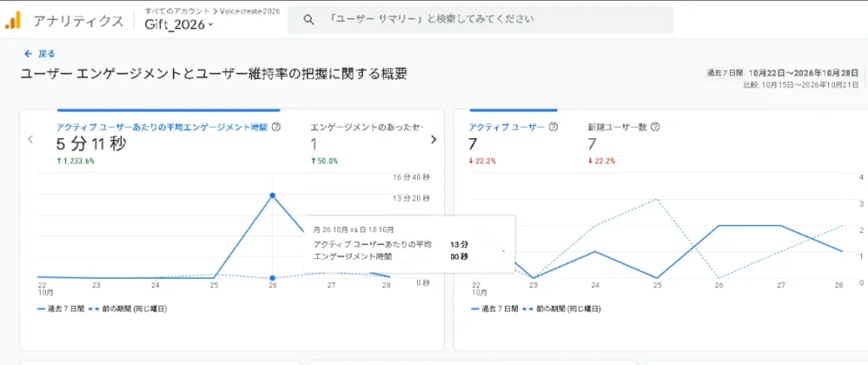Screen dimensions: 868x365
Task: Open the Gift_2026 property selector dropdown
Action: 179,25
